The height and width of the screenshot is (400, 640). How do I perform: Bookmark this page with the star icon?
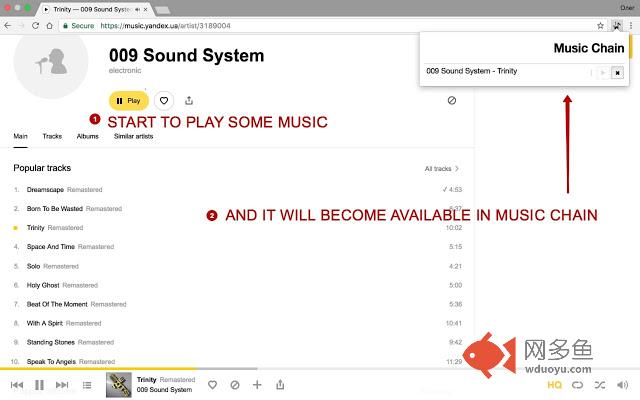(x=600, y=25)
